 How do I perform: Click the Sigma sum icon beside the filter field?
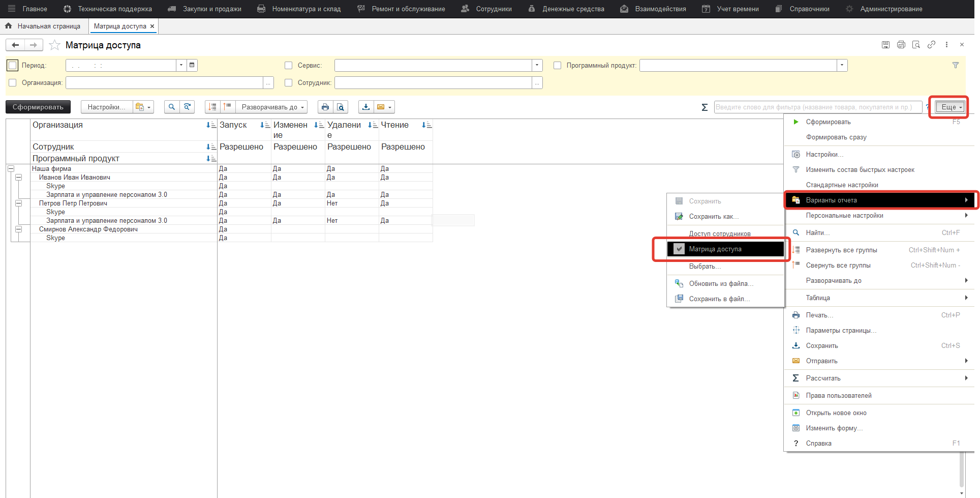(705, 107)
